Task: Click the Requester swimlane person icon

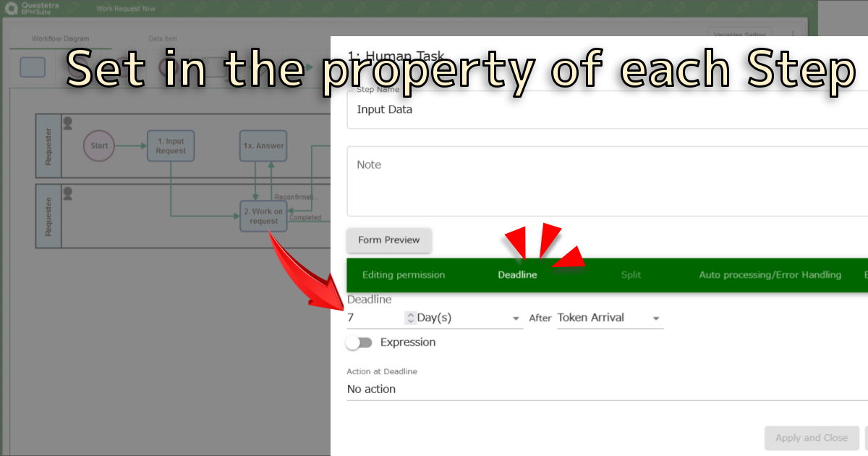Action: click(67, 123)
